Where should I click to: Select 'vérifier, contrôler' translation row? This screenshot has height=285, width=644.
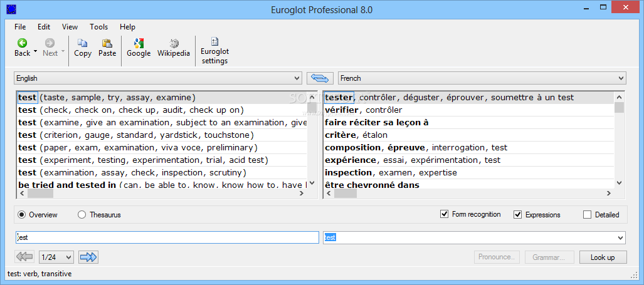468,110
